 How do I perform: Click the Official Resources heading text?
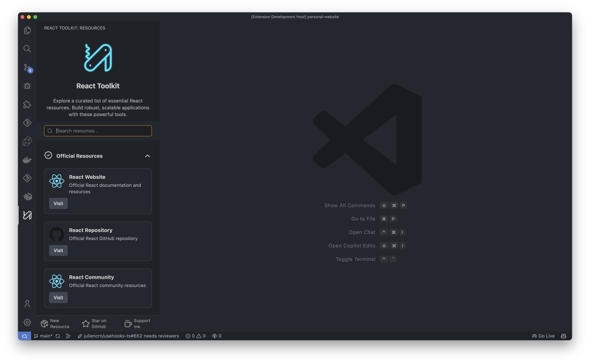79,156
